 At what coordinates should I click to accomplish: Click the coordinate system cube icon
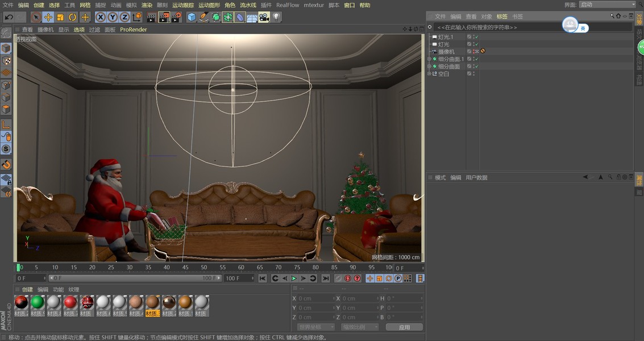137,17
